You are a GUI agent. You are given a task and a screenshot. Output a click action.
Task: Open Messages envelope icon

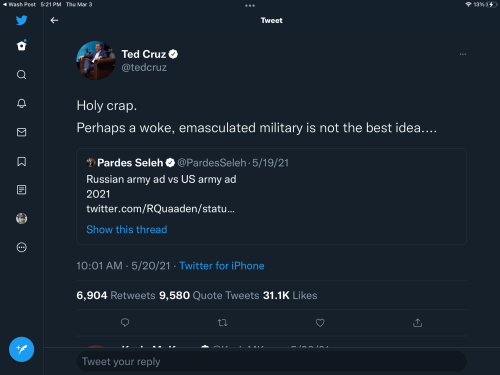click(22, 132)
